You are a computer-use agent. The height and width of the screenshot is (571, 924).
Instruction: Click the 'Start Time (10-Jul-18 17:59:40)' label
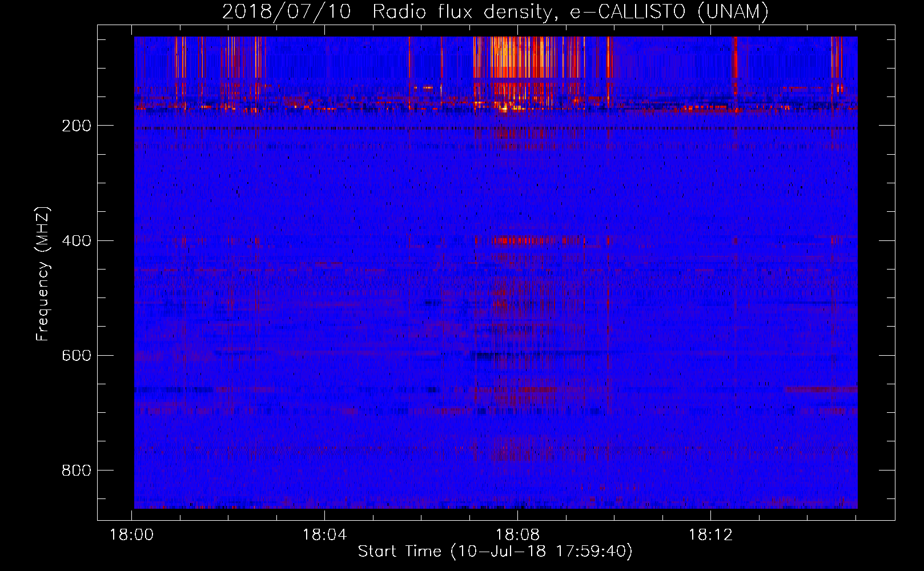495,552
